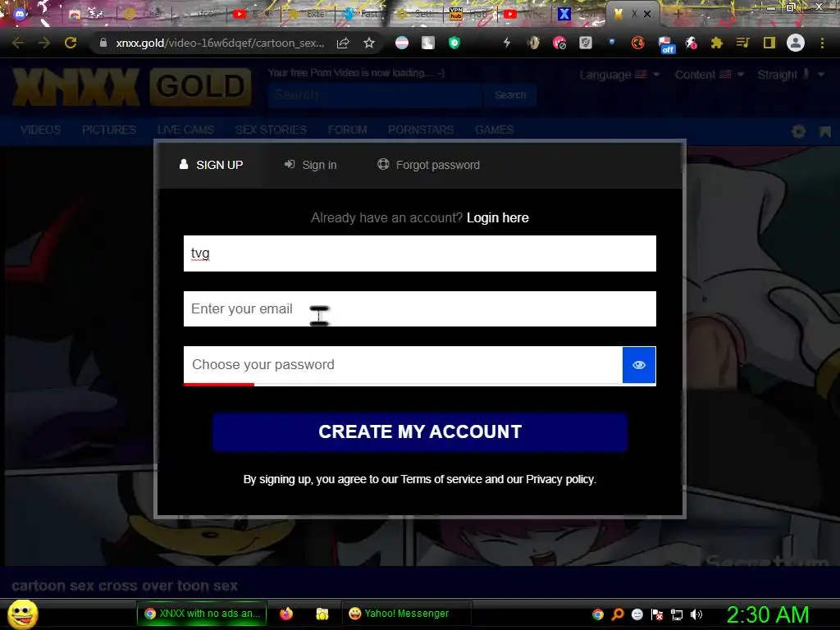Open the Forgot password tab
The image size is (840, 630).
pos(428,165)
